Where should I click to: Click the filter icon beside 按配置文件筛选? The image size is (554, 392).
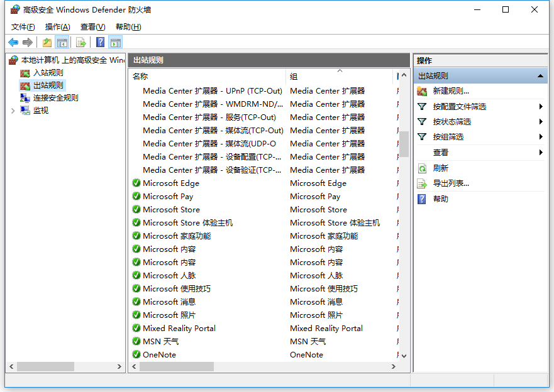pyautogui.click(x=422, y=107)
